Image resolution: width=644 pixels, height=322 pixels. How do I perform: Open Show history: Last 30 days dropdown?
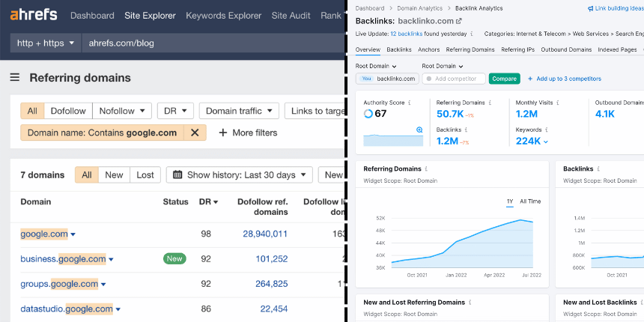(x=240, y=174)
